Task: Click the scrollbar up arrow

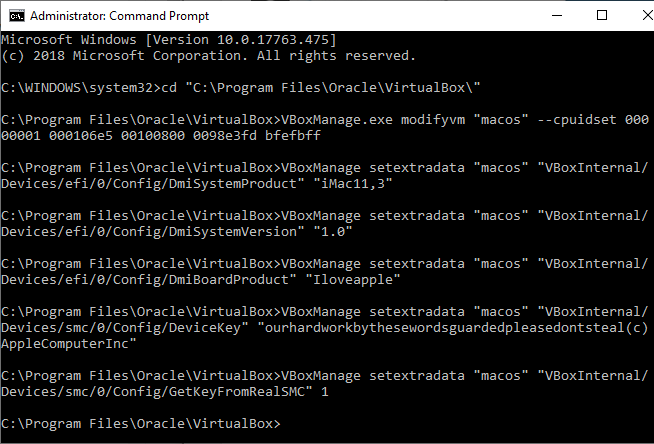Action: (x=645, y=38)
